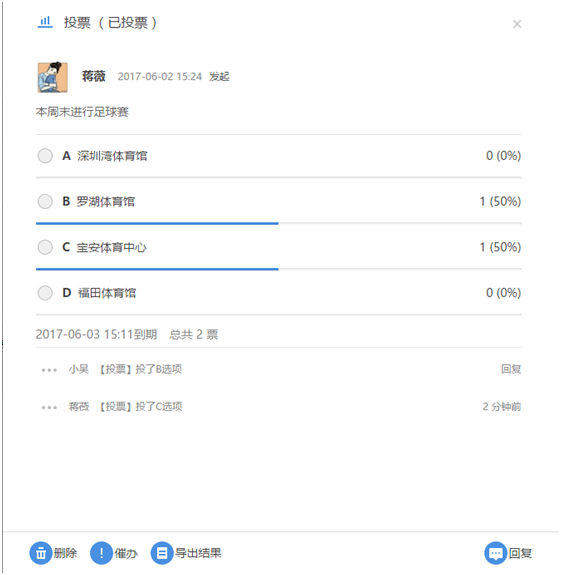561x575 pixels.
Task: Click the export results document icon
Action: pyautogui.click(x=162, y=553)
